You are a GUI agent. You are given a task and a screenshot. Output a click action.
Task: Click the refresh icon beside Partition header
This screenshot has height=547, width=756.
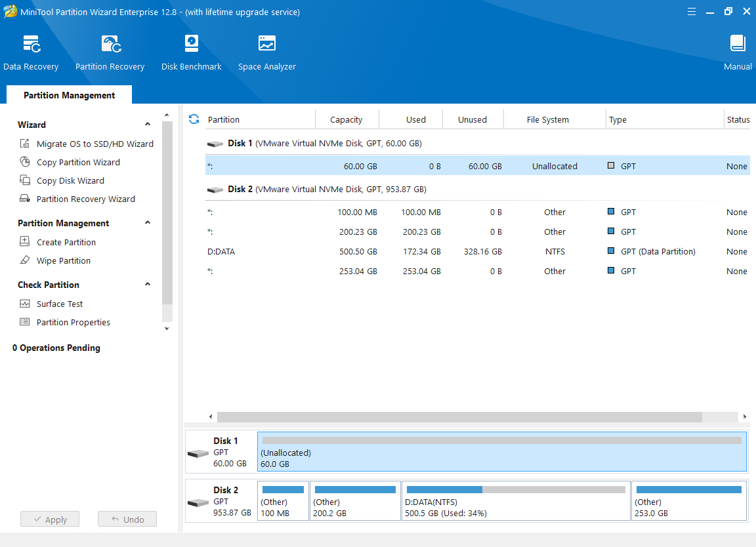[x=194, y=119]
